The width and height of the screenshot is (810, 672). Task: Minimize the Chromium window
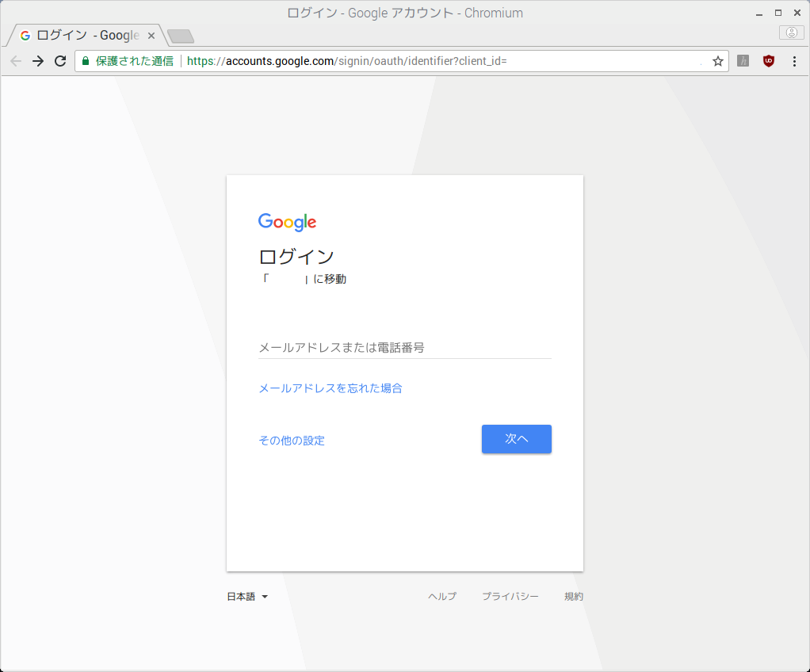point(758,13)
